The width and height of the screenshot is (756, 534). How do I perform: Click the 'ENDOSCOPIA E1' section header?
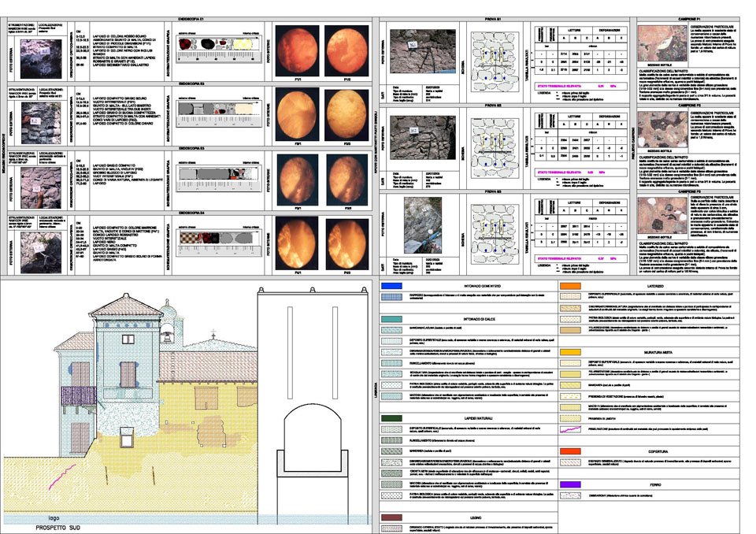[191, 19]
